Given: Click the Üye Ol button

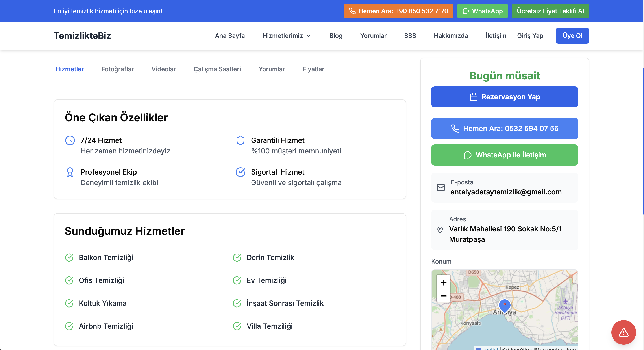Looking at the screenshot, I should [x=572, y=36].
